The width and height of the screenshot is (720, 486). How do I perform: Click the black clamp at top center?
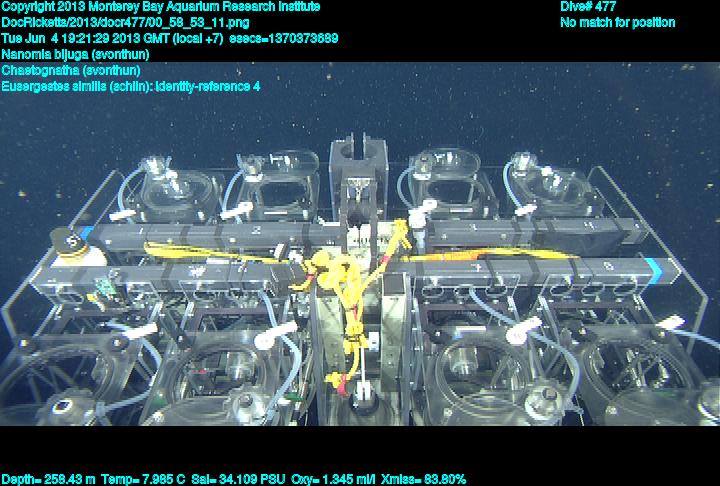click(357, 156)
